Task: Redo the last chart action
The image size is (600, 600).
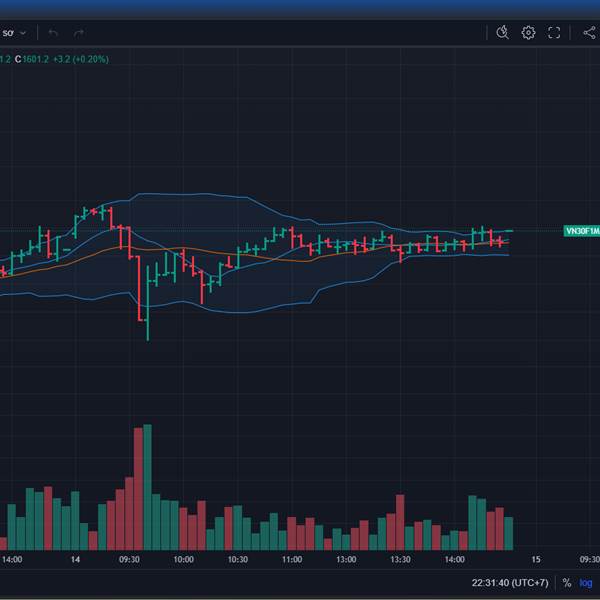Action: (x=79, y=33)
